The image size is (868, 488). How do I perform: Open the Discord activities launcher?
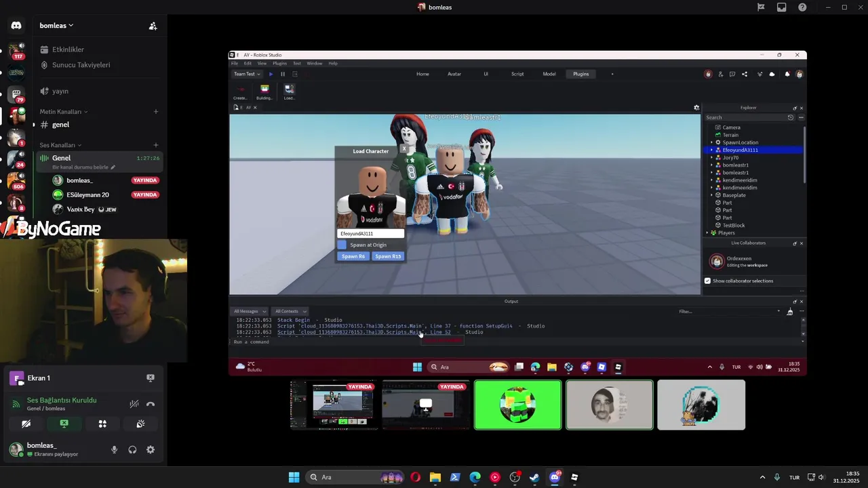point(102,424)
